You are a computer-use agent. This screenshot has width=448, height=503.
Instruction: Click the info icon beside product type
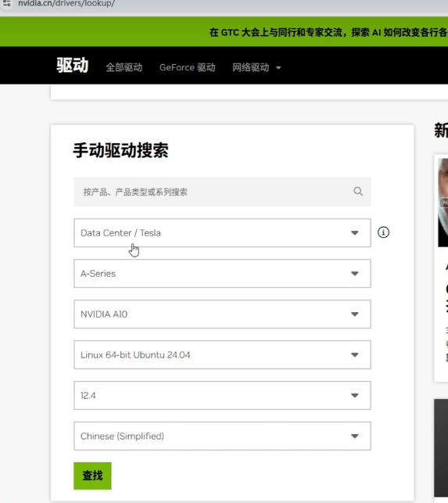tap(383, 232)
